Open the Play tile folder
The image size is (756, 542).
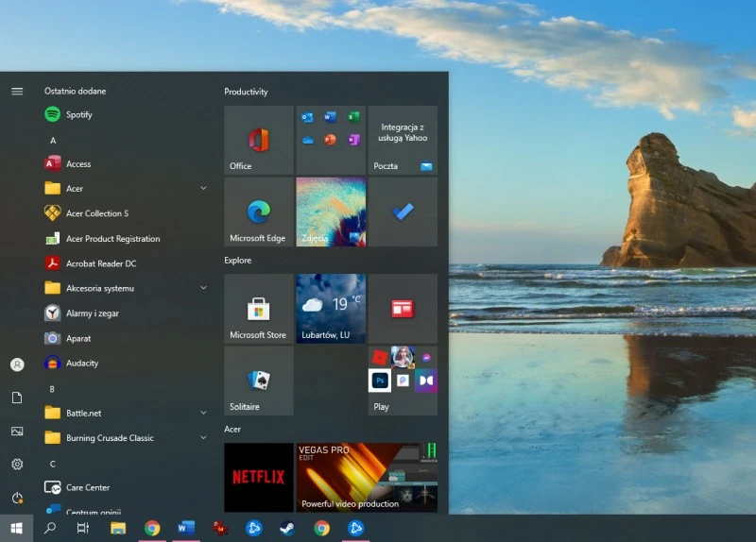(x=403, y=381)
